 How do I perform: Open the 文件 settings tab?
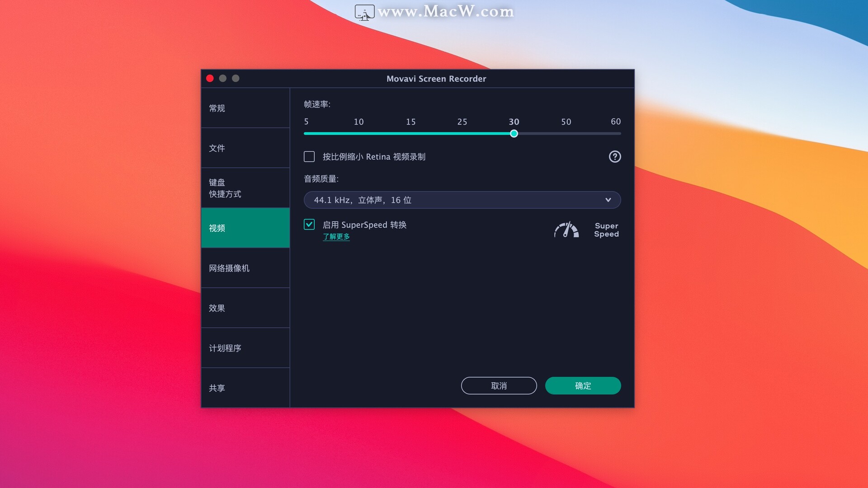pyautogui.click(x=245, y=148)
